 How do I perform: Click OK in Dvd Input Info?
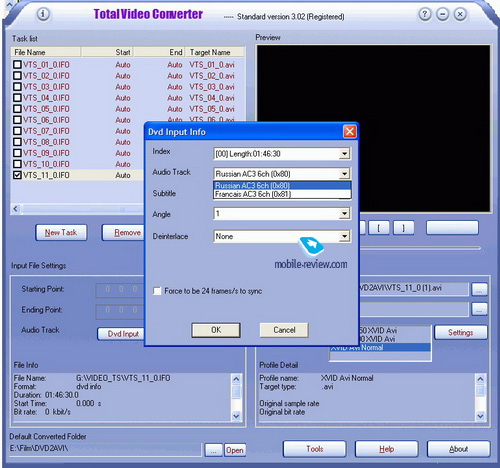216,330
